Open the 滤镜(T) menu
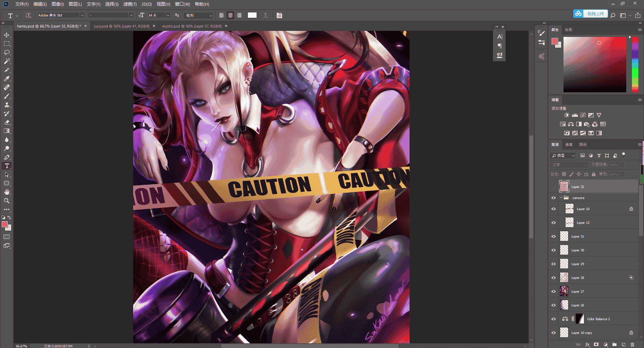Image resolution: width=644 pixels, height=348 pixels. pyautogui.click(x=130, y=4)
